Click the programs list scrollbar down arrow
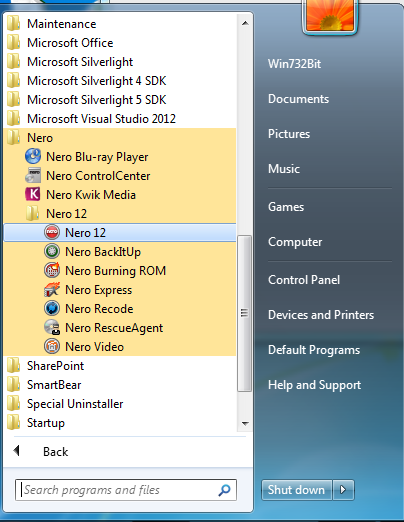This screenshot has height=522, width=404. (245, 424)
